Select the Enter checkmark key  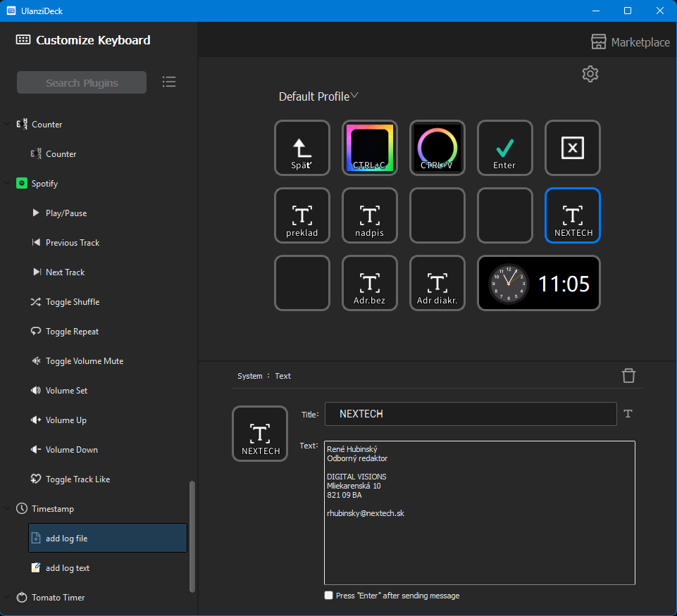click(504, 148)
